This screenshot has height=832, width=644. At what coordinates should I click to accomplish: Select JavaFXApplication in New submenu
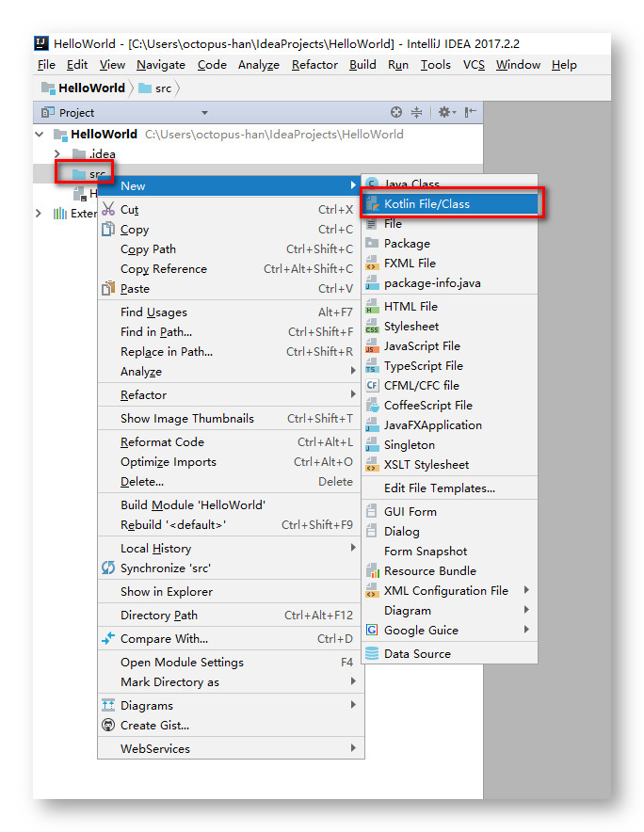450,425
